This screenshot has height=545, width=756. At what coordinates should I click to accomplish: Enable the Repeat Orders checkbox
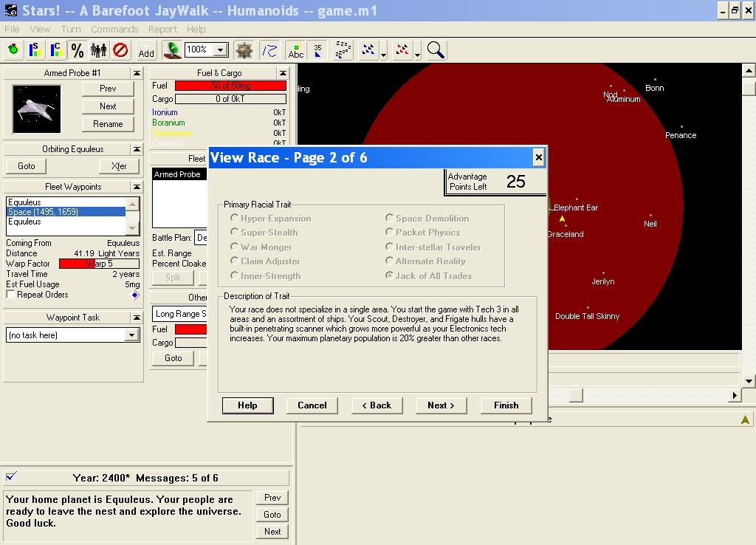10,295
